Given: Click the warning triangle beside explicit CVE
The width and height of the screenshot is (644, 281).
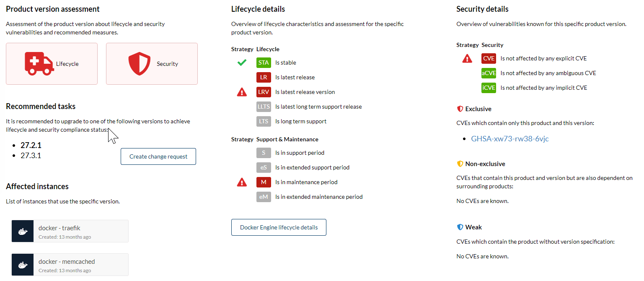Looking at the screenshot, I should pyautogui.click(x=467, y=59).
